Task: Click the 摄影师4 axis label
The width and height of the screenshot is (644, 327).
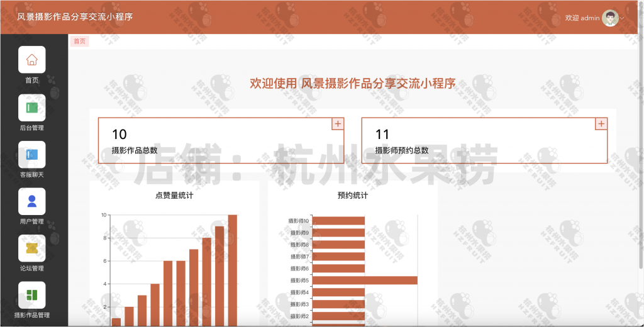Action: (x=299, y=292)
